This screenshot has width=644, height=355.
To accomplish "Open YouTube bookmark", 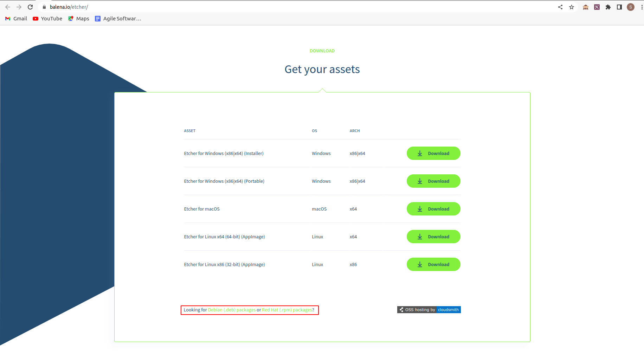I will [47, 19].
